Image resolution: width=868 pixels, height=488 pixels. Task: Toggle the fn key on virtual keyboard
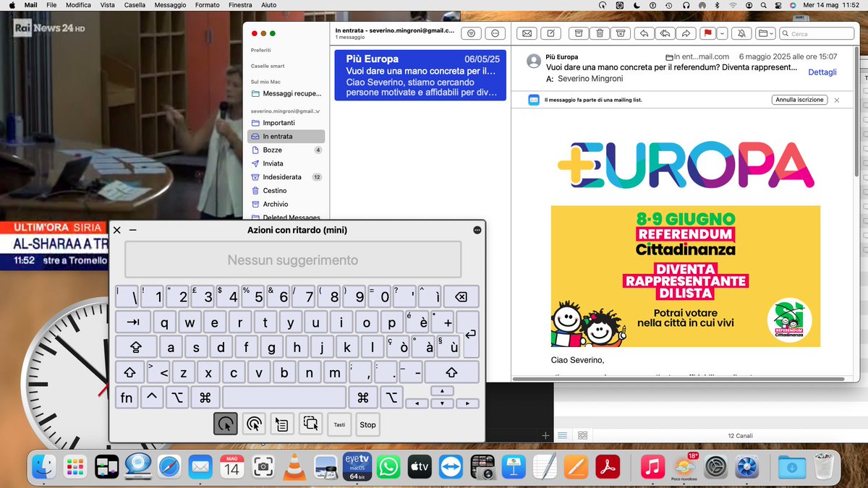[x=127, y=397]
